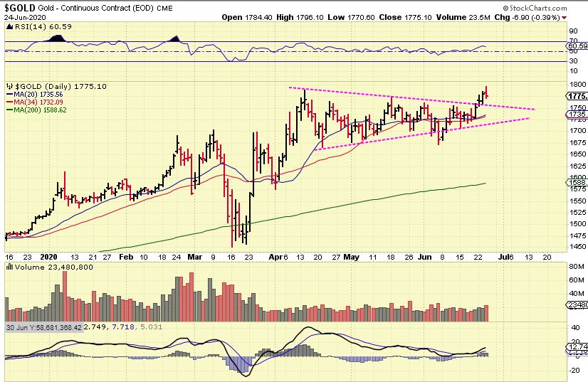588x382 pixels.
Task: Click the $GOLD ticker symbol heading
Action: point(20,8)
